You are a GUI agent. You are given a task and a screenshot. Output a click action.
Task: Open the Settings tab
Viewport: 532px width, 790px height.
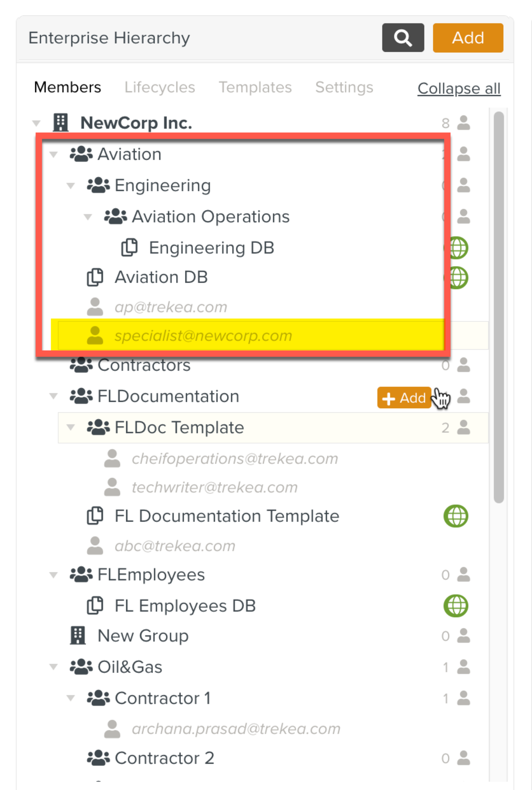tap(344, 87)
